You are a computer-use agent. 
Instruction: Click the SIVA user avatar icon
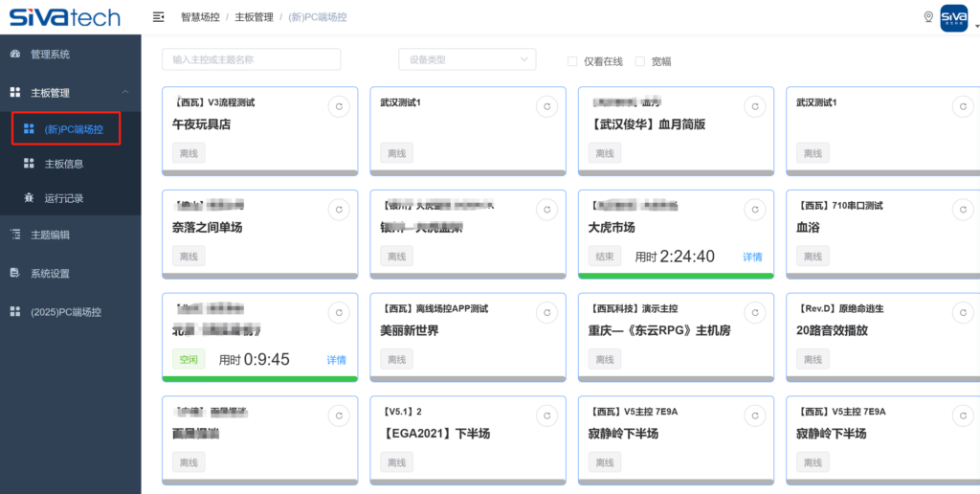click(953, 17)
